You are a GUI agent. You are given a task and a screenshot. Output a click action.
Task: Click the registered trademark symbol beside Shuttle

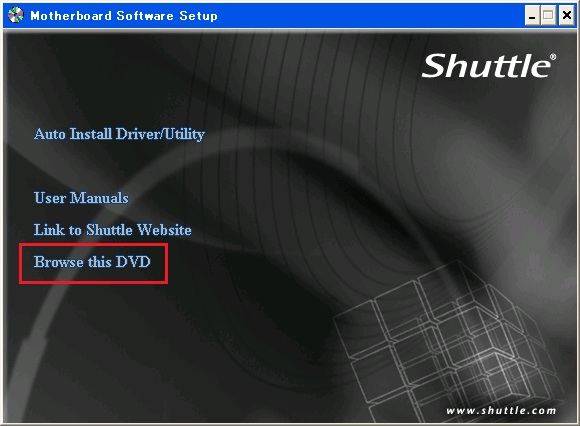(x=553, y=57)
